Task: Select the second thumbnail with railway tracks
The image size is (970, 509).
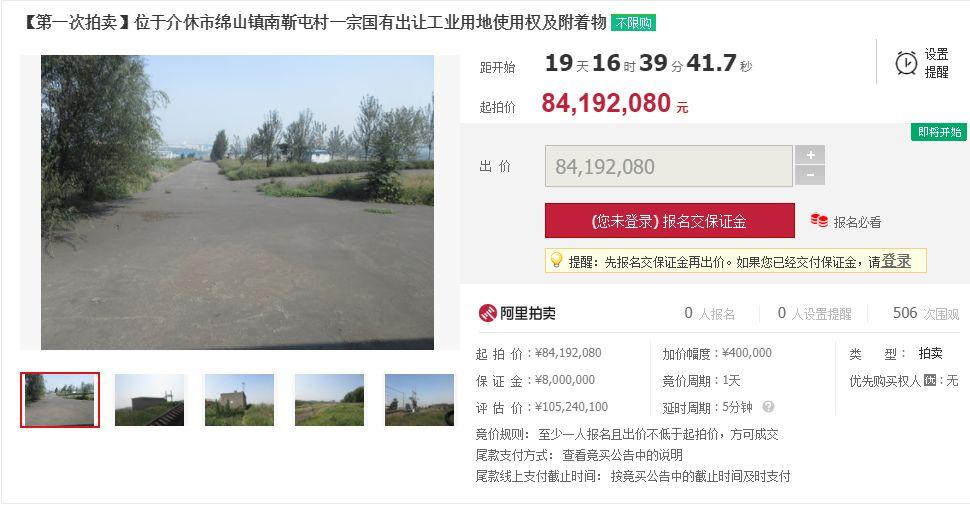Action: pos(150,400)
